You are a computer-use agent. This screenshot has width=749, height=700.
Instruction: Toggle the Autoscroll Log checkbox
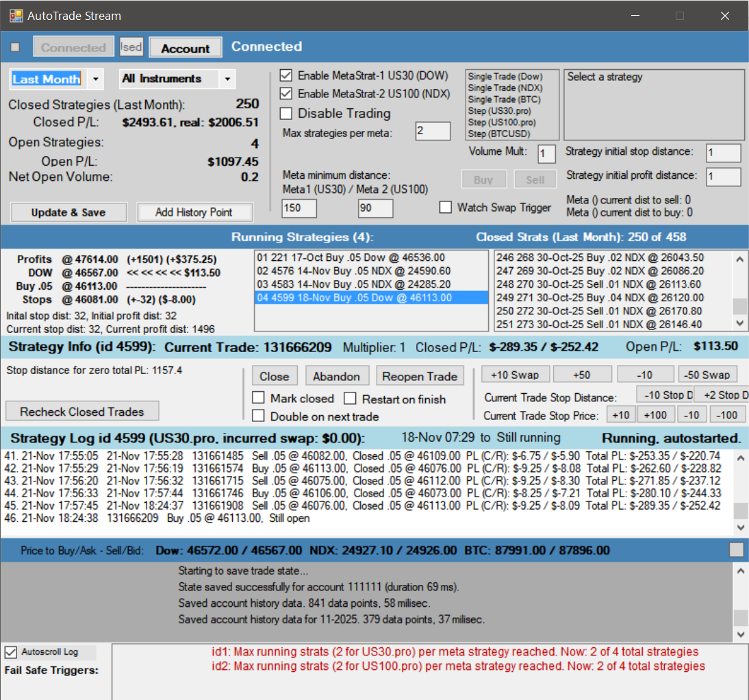coord(11,652)
